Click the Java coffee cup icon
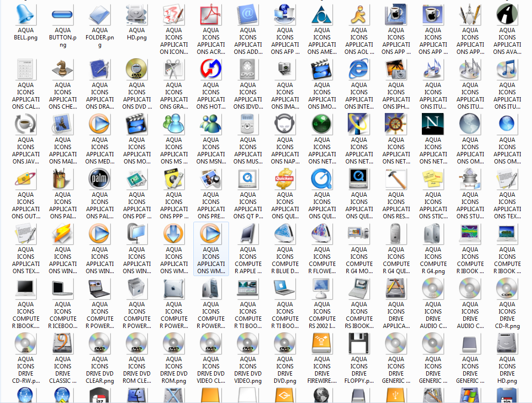532x403 pixels. 25,124
